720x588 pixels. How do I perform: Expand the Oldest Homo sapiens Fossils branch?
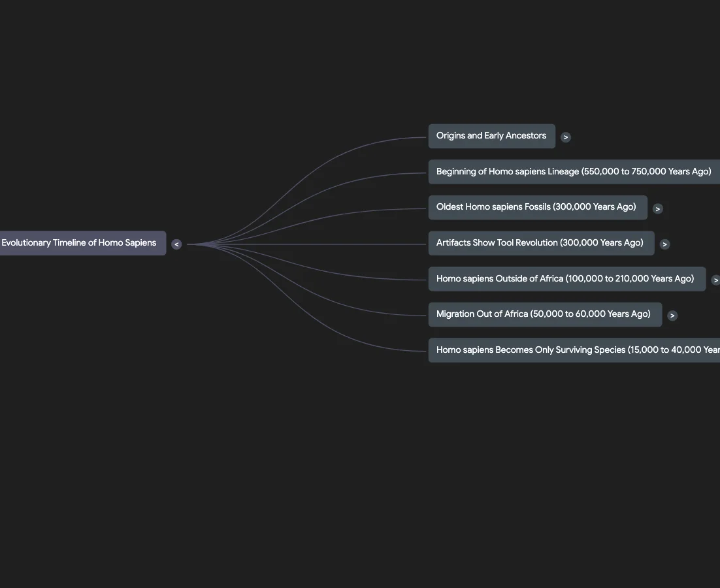(x=657, y=208)
